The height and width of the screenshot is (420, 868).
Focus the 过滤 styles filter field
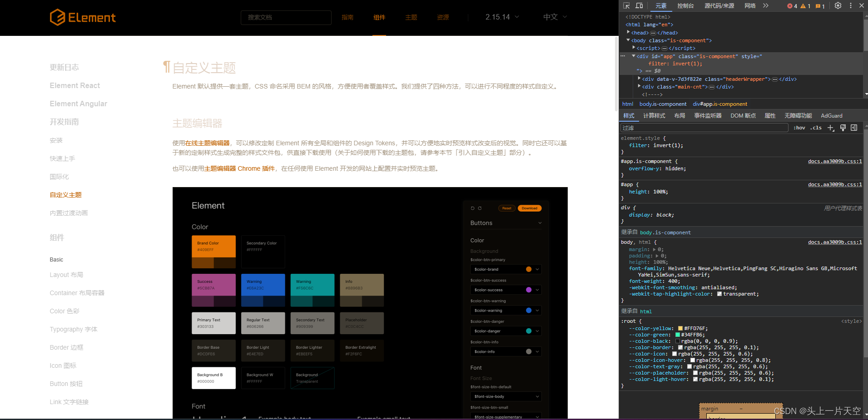click(x=704, y=128)
